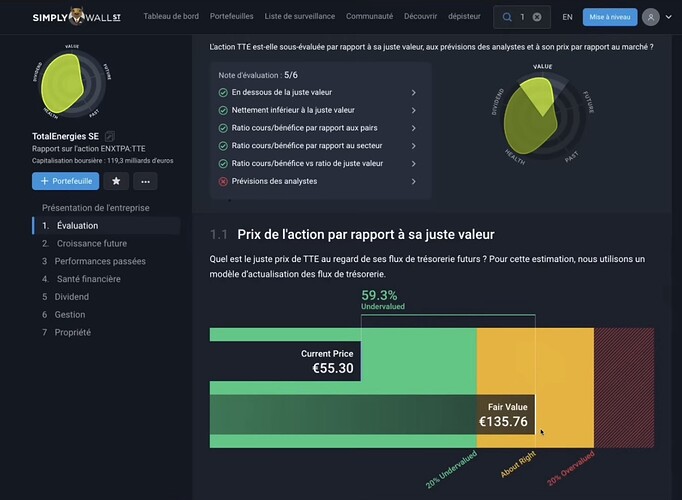Expand the Nettement inférieur à la juste valeur row
This screenshot has width=682, height=500.
point(318,110)
